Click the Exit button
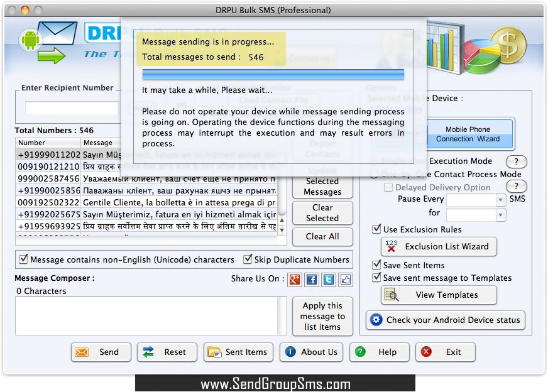 445,352
